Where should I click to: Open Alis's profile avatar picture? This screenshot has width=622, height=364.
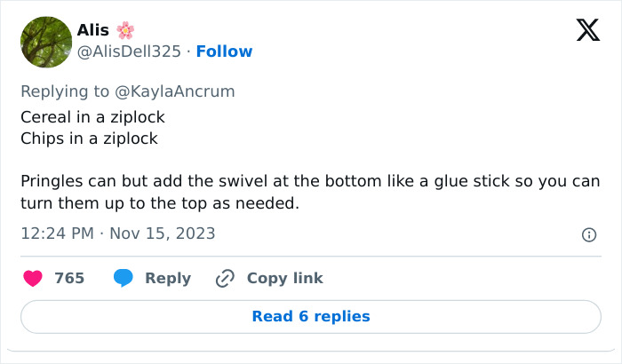[x=45, y=42]
